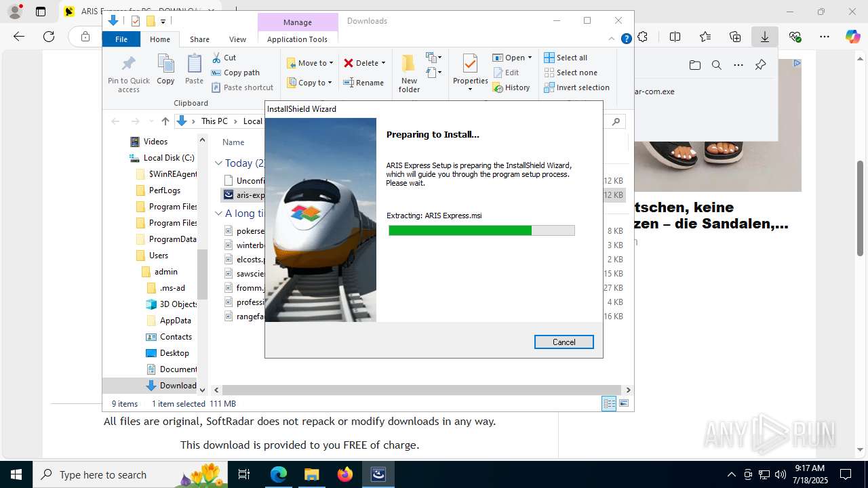Select admin folder in tree
Screen dimensions: 868x488
point(159,272)
